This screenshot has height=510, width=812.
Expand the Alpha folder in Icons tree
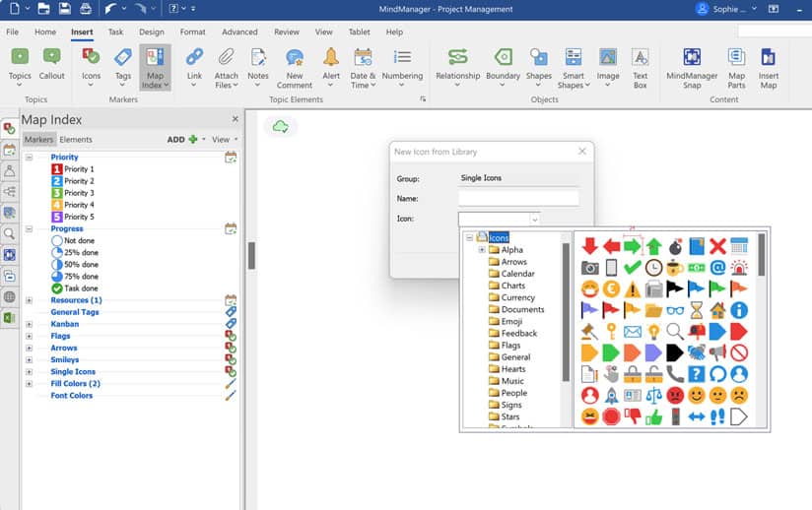[482, 250]
